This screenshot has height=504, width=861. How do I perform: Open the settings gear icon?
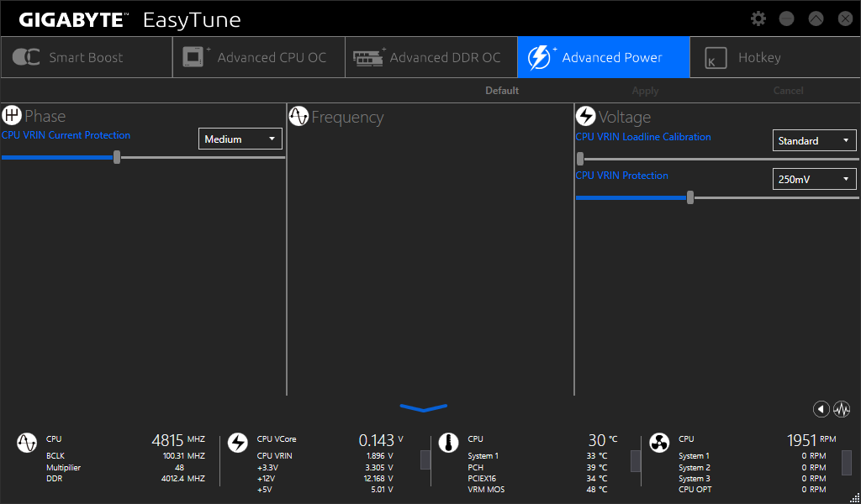(758, 18)
